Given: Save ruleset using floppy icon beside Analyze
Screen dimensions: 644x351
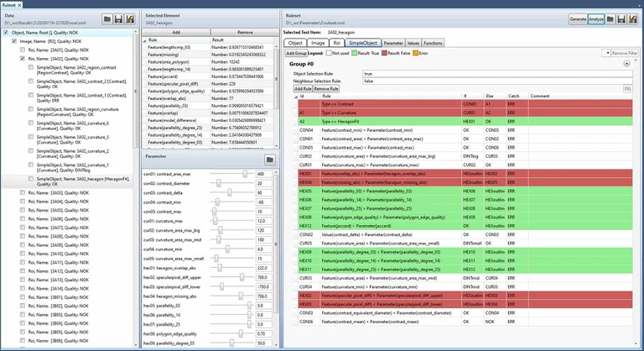Looking at the screenshot, I should [x=621, y=19].
